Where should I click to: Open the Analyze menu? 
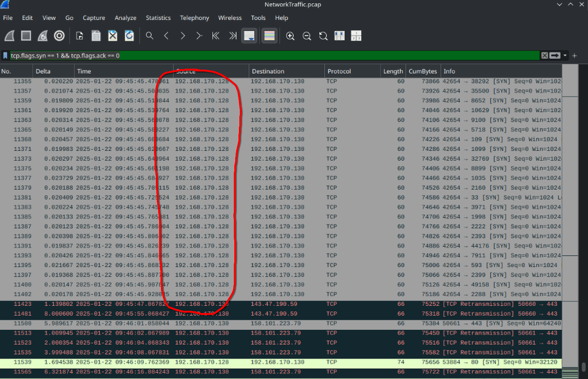(x=125, y=18)
